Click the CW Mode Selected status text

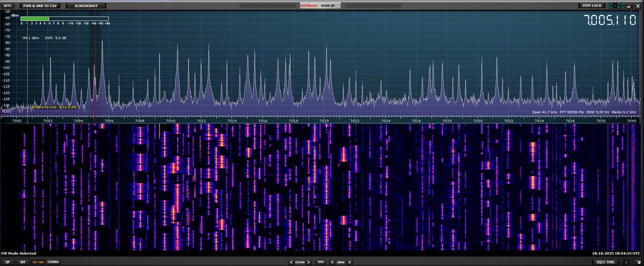point(19,253)
